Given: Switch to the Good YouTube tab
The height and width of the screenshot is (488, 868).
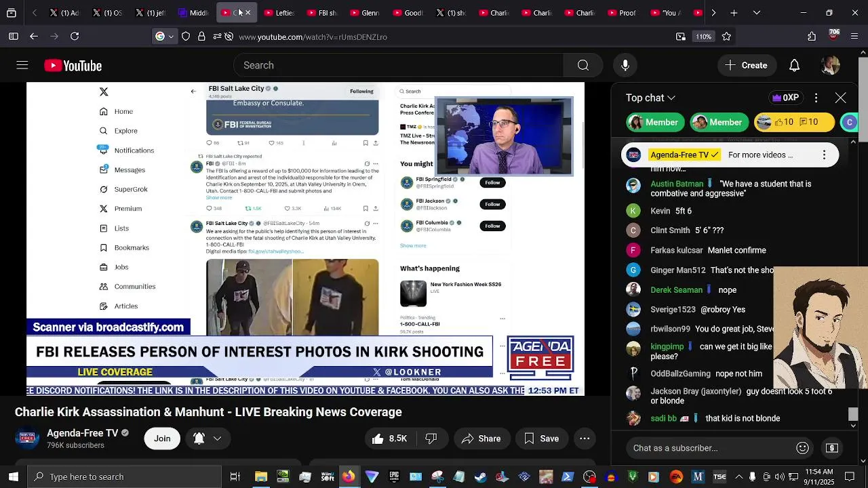Looking at the screenshot, I should tap(408, 13).
